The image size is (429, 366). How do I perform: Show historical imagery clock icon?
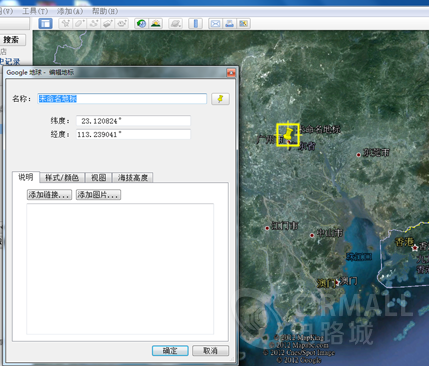pyautogui.click(x=142, y=24)
